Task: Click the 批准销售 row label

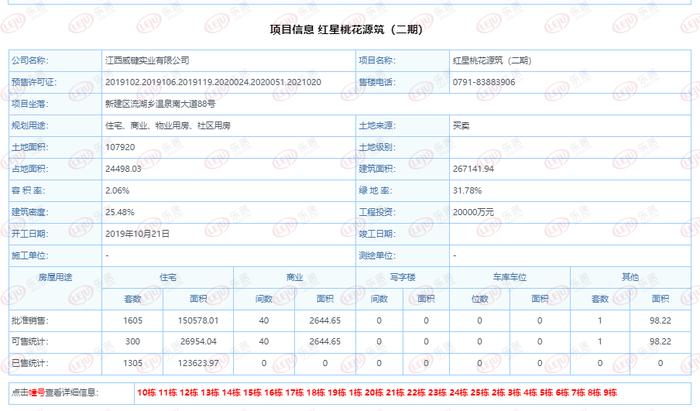Action: (x=30, y=320)
